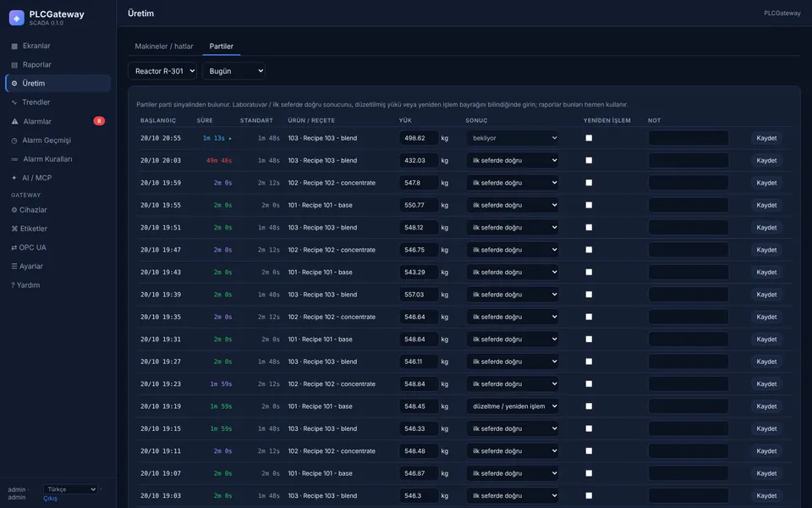This screenshot has width=812, height=508.
Task: Click Kaydet for the 19:31 batch
Action: coord(766,339)
